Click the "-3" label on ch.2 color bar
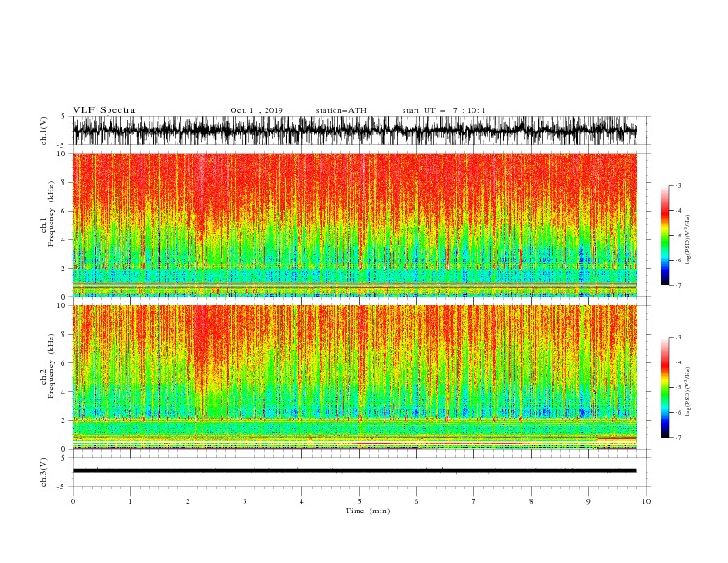 (677, 338)
